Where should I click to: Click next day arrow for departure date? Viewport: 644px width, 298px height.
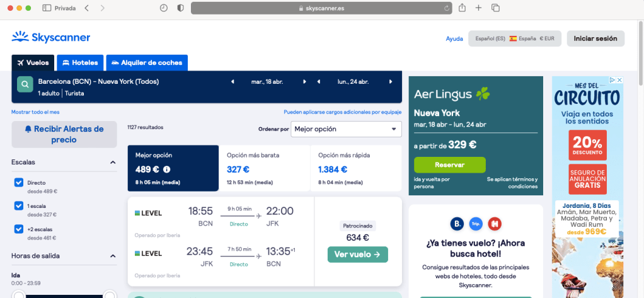pos(305,81)
